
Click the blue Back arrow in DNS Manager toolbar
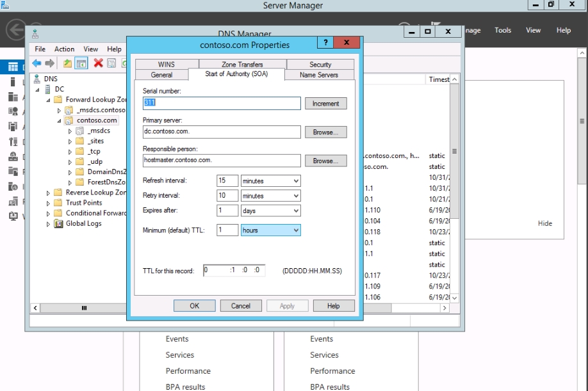click(37, 63)
